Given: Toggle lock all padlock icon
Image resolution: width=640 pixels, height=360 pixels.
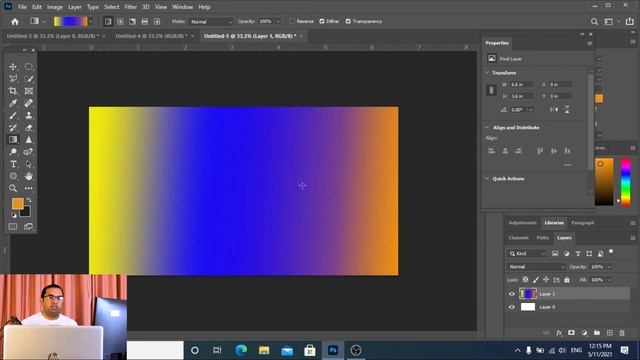Looking at the screenshot, I should [x=567, y=280].
